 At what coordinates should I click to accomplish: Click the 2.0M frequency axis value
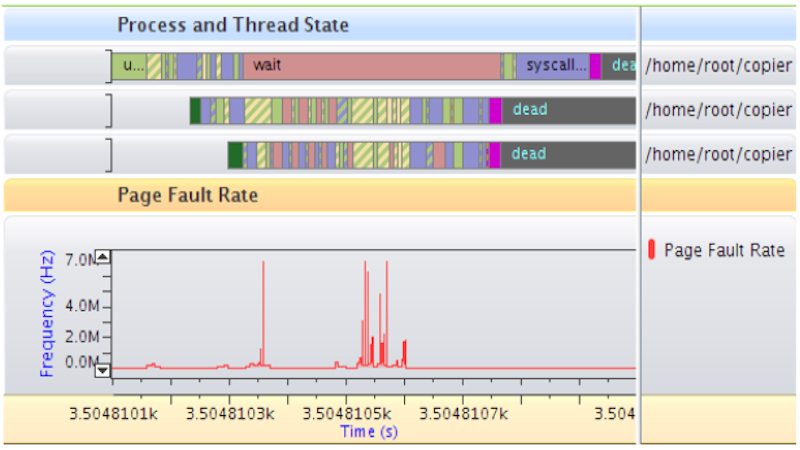(x=82, y=337)
